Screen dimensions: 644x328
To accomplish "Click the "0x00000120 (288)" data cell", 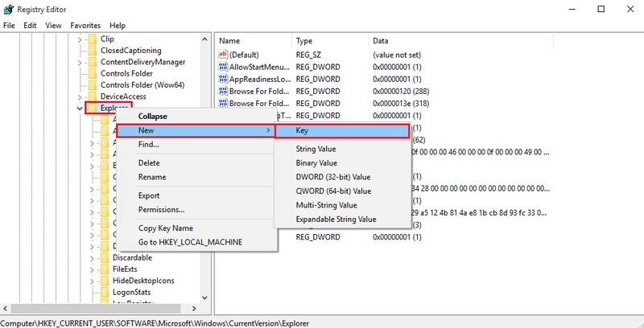I will pyautogui.click(x=401, y=91).
